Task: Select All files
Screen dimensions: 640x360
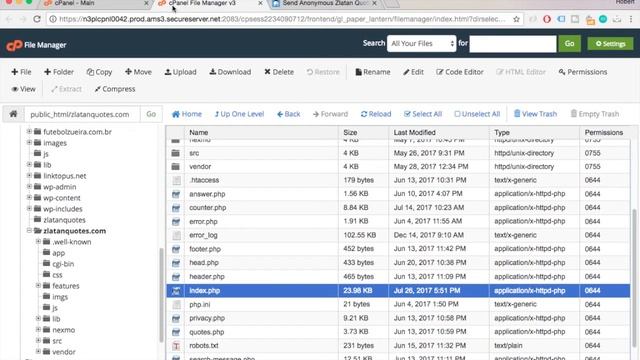Action: [x=423, y=114]
